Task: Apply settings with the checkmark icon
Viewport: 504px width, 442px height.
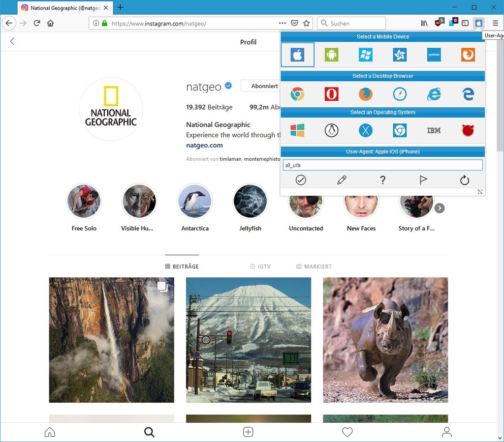Action: click(301, 180)
